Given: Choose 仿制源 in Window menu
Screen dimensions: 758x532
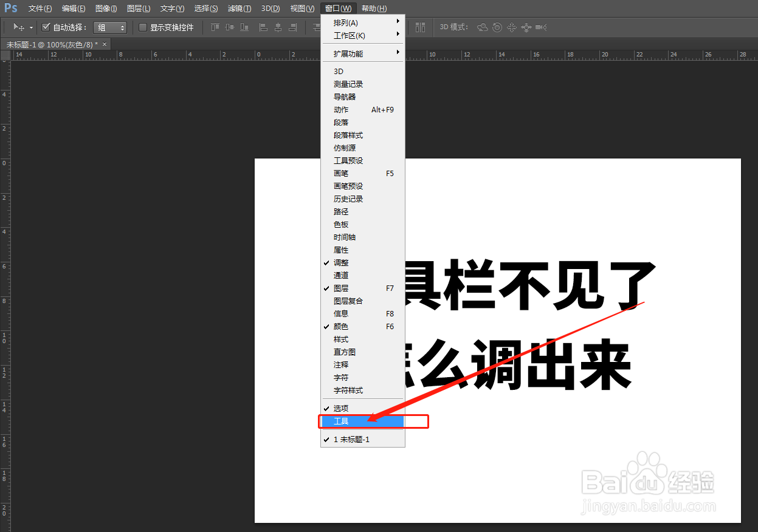Looking at the screenshot, I should 363,148.
